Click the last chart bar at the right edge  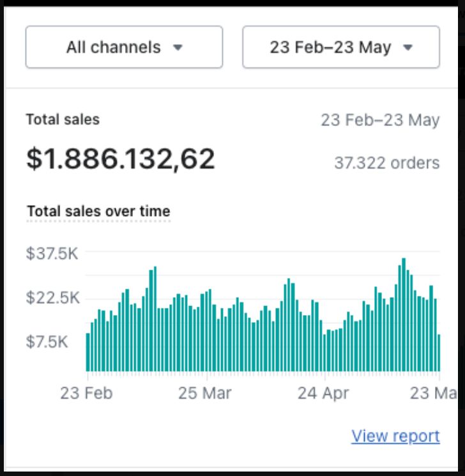click(439, 353)
